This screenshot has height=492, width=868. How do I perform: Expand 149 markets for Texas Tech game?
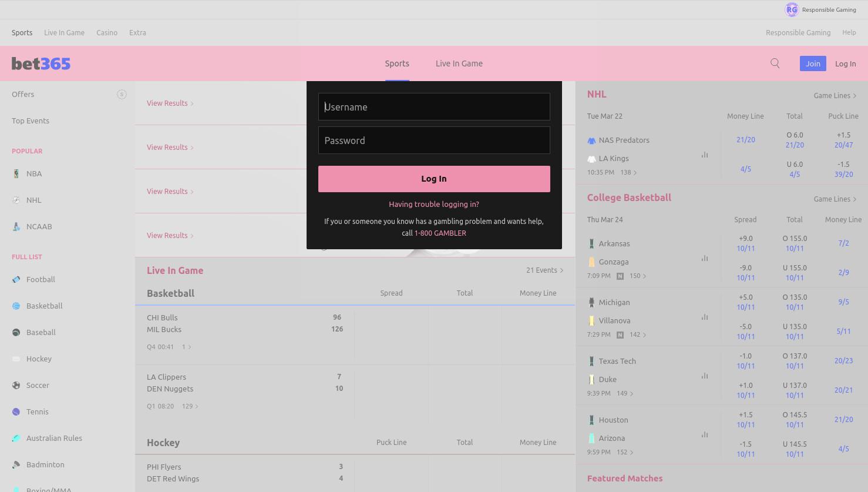tap(625, 394)
